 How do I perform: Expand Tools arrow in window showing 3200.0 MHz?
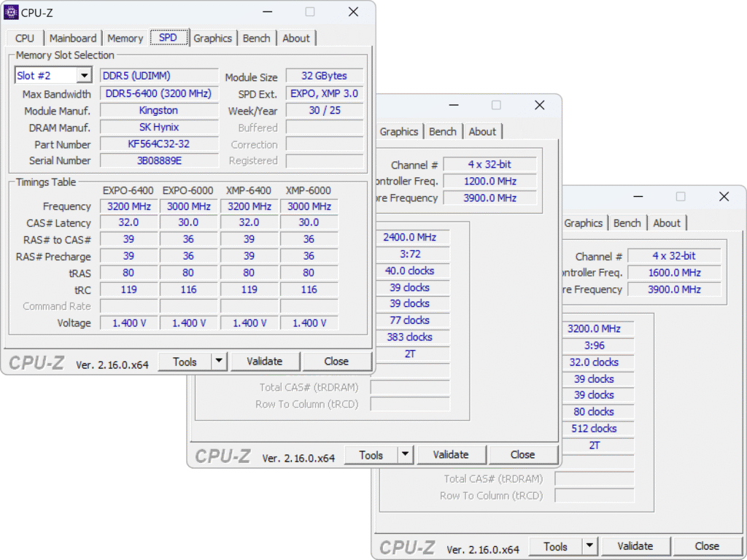[589, 546]
